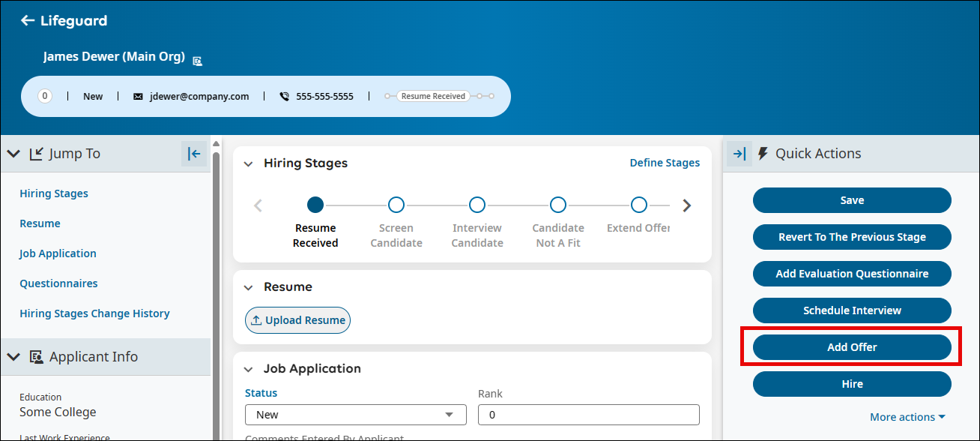Expand the More actions menu

907,417
